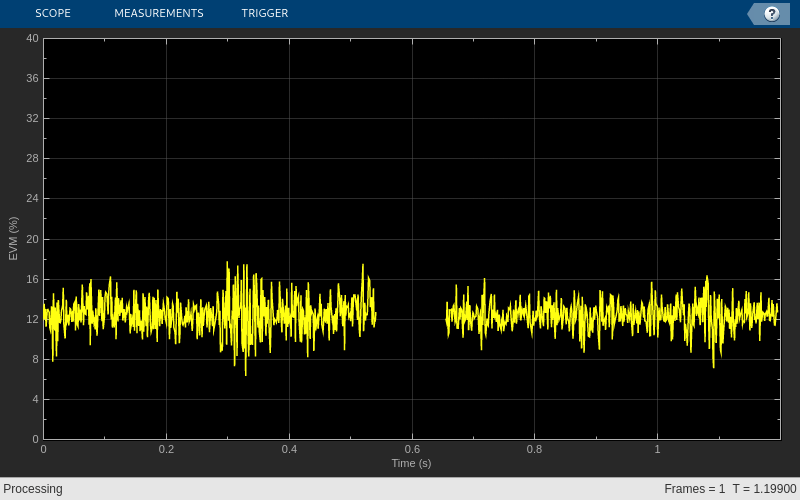Click the x-axis tick label 0.8
The height and width of the screenshot is (500, 800).
click(x=535, y=449)
